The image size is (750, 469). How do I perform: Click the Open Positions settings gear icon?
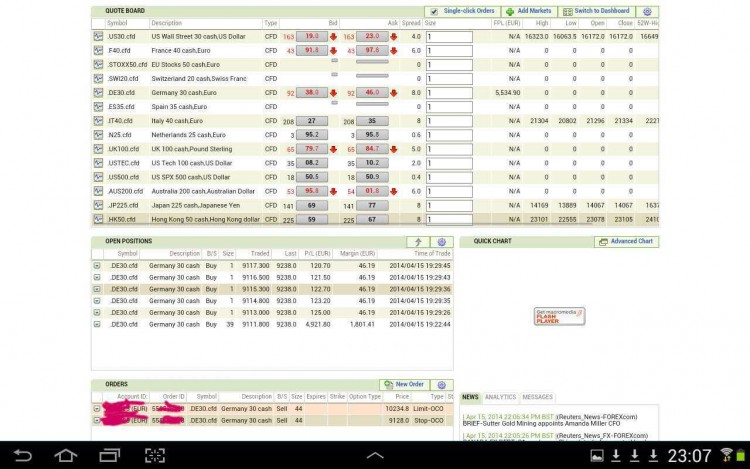441,242
